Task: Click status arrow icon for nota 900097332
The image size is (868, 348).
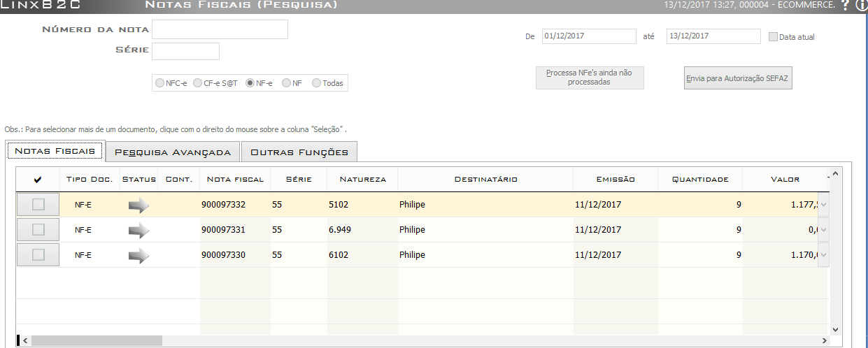Action: [139, 205]
